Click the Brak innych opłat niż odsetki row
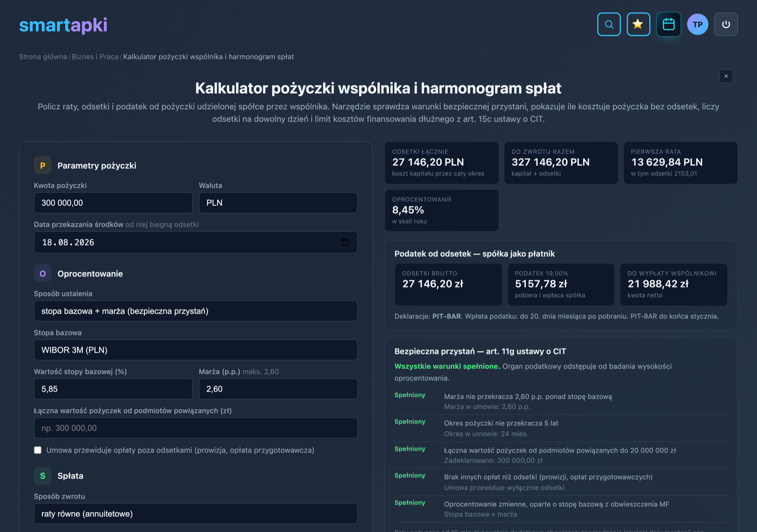The image size is (757, 532). click(x=561, y=482)
